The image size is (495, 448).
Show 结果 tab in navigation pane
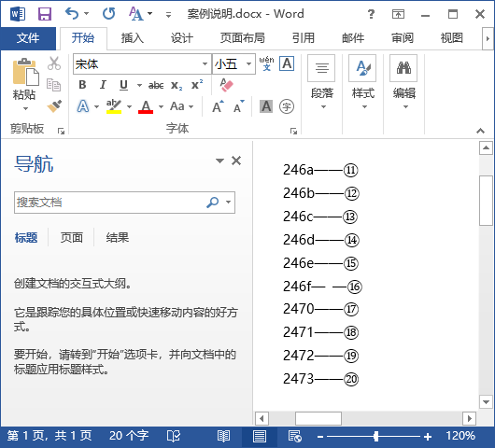coord(118,238)
